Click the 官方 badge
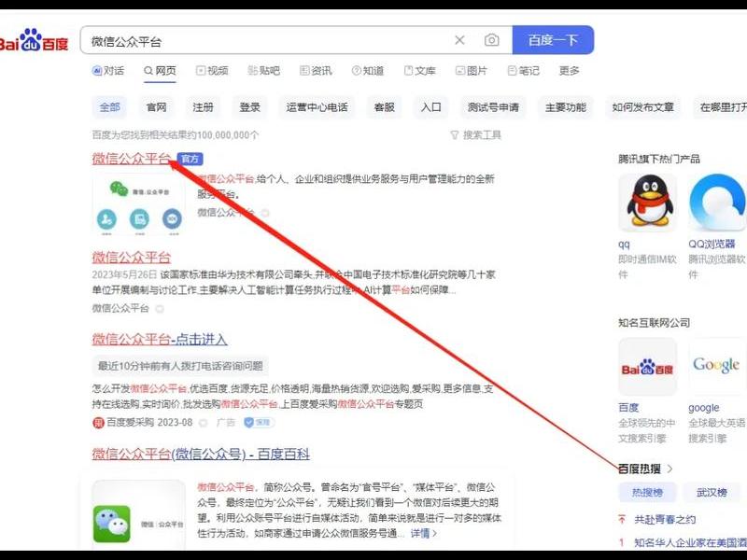The height and width of the screenshot is (560, 747). (190, 159)
